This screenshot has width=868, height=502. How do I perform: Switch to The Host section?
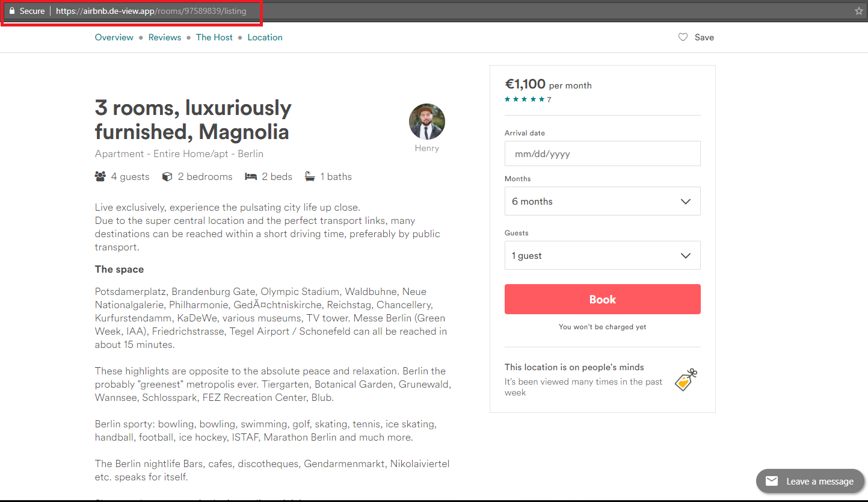click(214, 37)
